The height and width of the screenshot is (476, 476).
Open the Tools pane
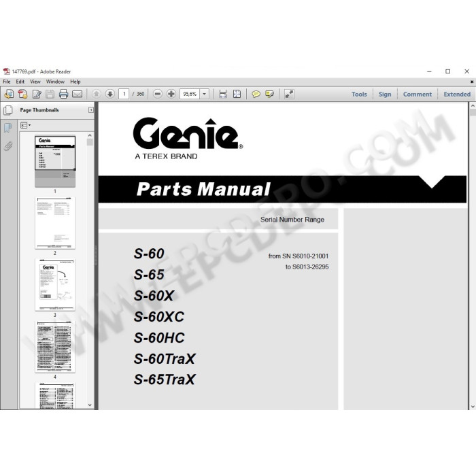359,95
